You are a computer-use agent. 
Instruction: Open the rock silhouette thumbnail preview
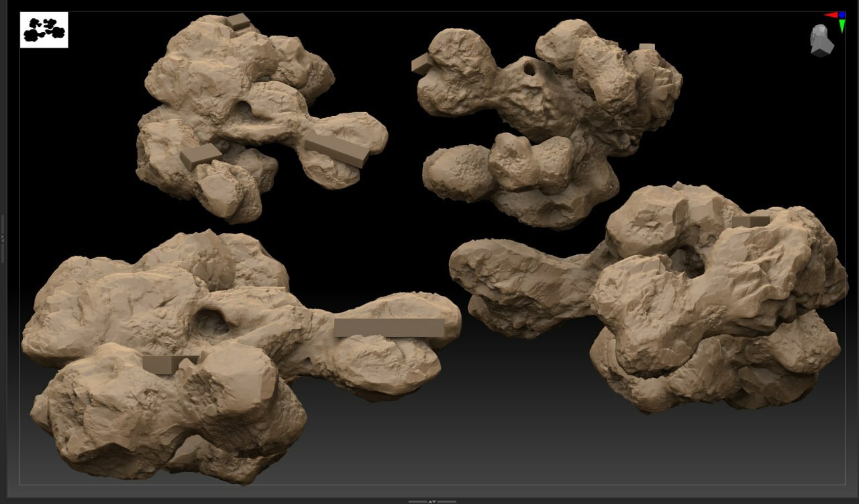point(44,30)
